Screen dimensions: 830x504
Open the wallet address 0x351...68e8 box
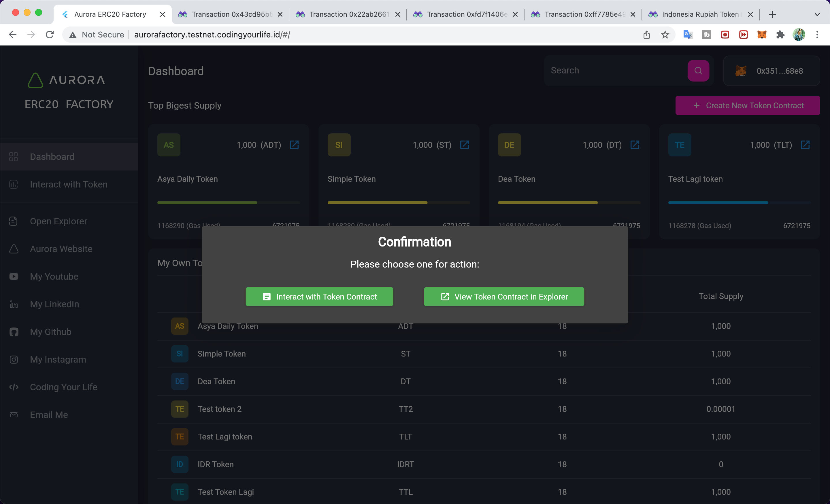(771, 71)
